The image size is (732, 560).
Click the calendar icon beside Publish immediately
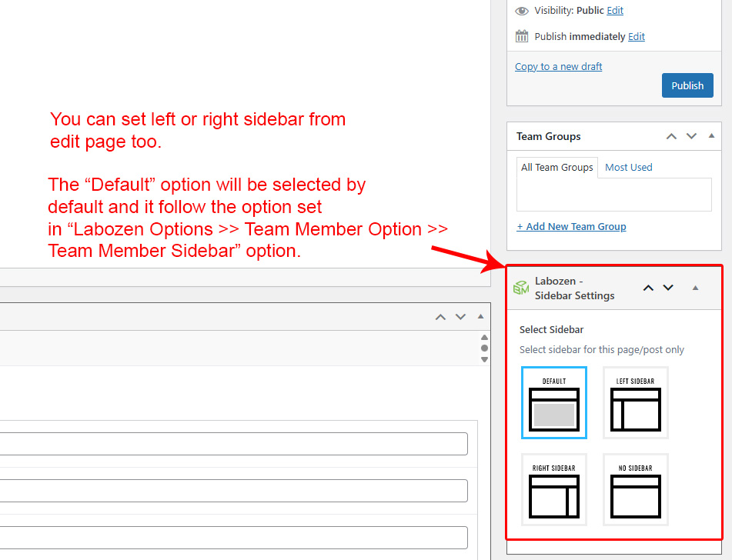tap(522, 36)
